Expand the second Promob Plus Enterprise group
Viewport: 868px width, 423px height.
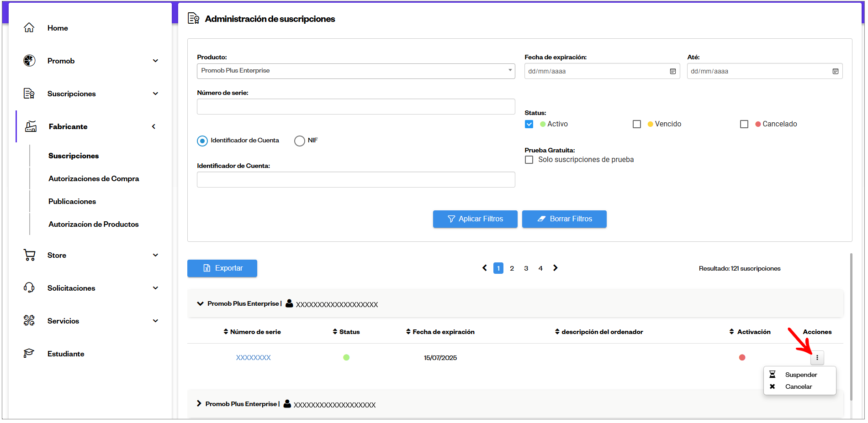pyautogui.click(x=199, y=403)
